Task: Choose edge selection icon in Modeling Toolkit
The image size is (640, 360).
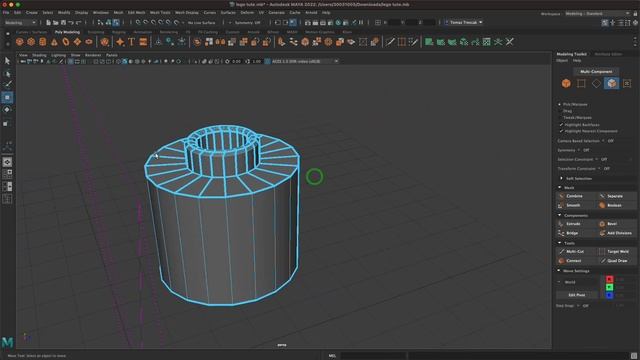Action: [596, 83]
